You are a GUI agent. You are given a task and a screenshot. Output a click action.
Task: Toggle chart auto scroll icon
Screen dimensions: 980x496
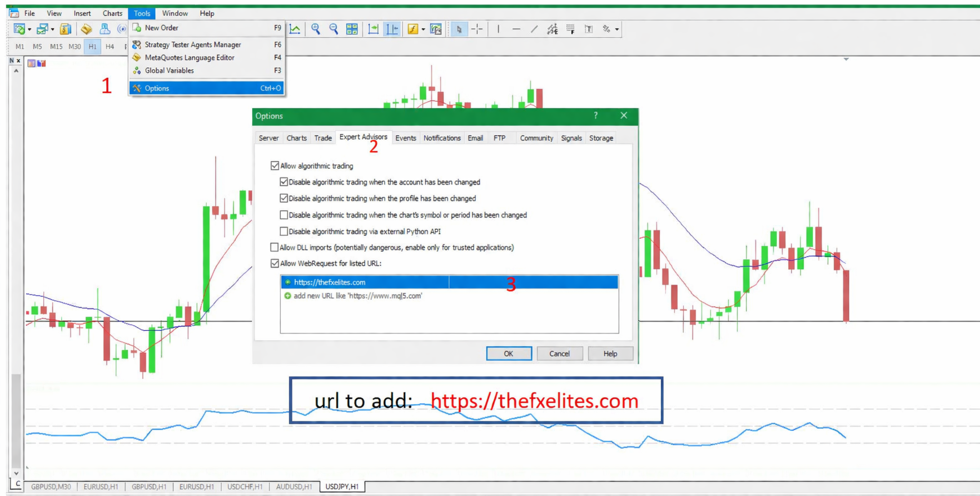(373, 29)
